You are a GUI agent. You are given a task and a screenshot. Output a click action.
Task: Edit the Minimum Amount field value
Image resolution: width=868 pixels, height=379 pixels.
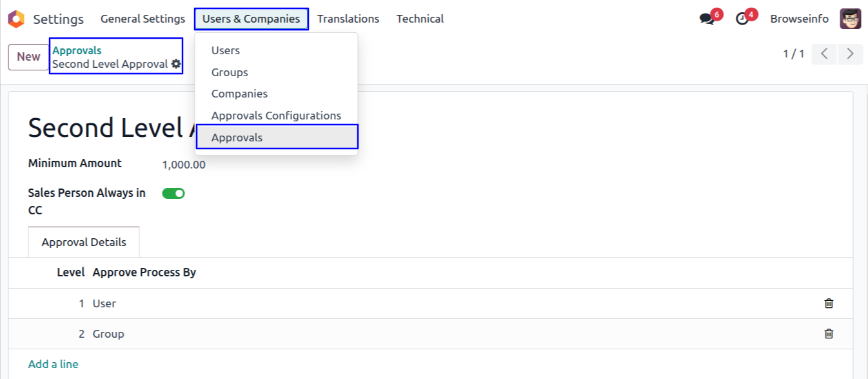coord(184,165)
